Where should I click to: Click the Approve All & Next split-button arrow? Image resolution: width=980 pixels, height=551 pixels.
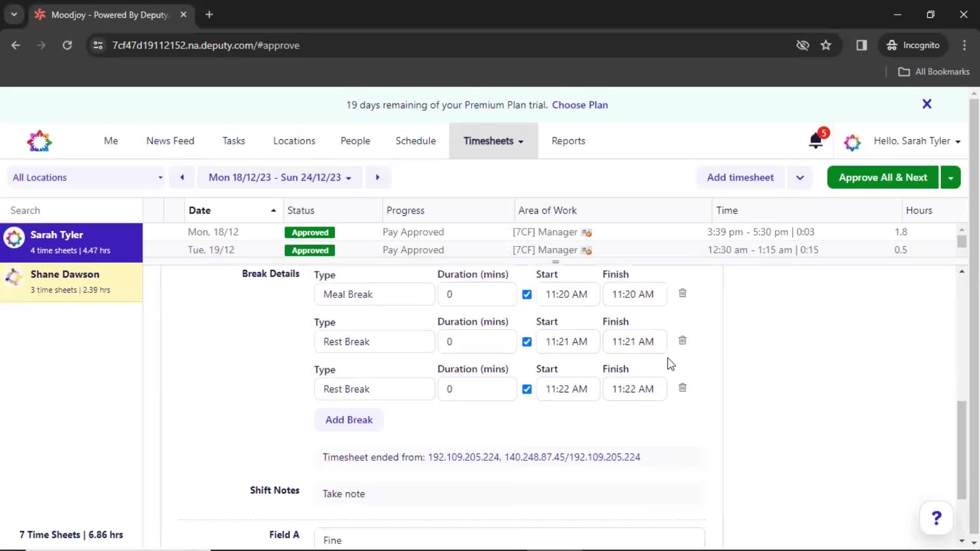click(952, 177)
